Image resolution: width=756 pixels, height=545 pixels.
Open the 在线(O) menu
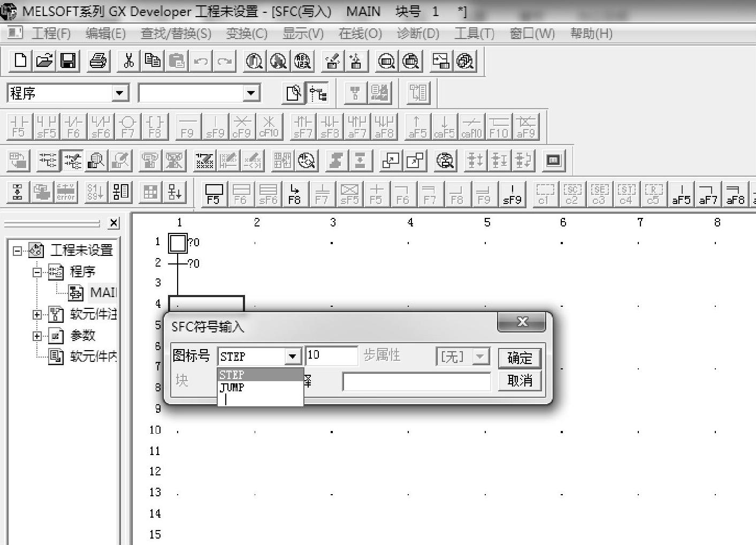[x=360, y=34]
